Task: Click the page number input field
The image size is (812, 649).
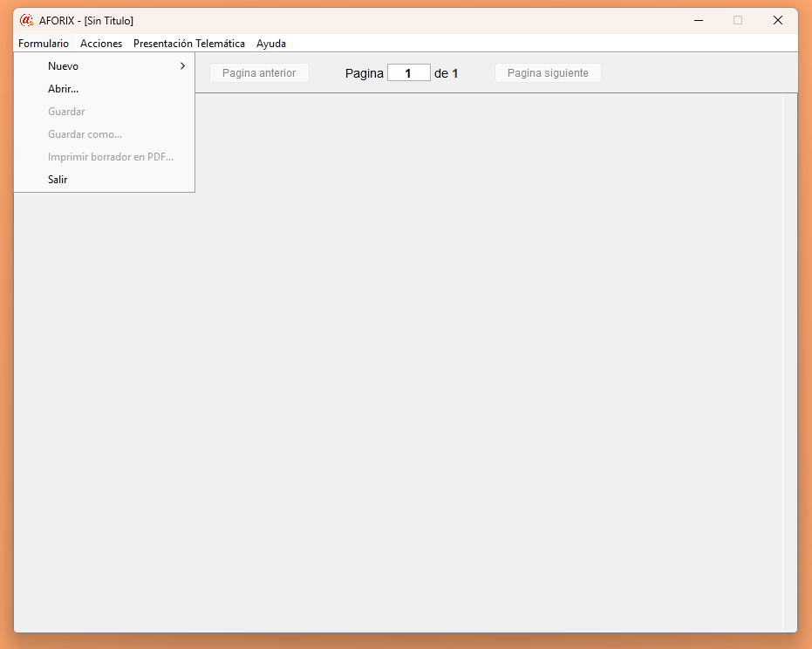Action: (408, 73)
